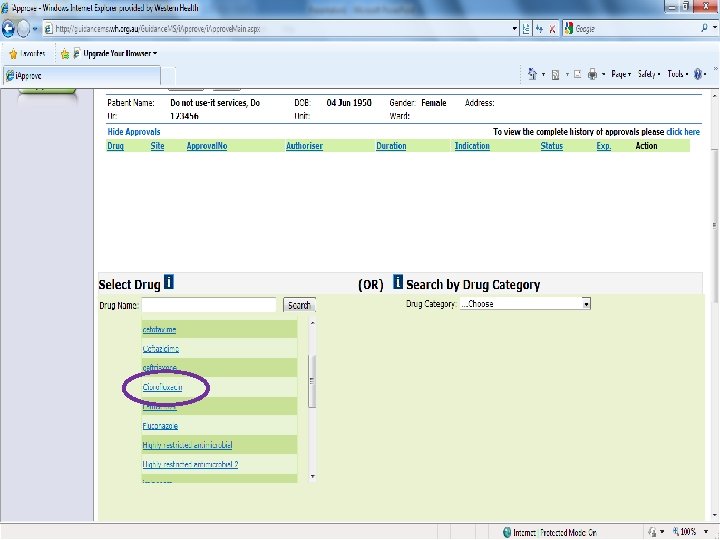Click the magnifier search icon in toolbar
The height and width of the screenshot is (540, 720).
[x=704, y=28]
